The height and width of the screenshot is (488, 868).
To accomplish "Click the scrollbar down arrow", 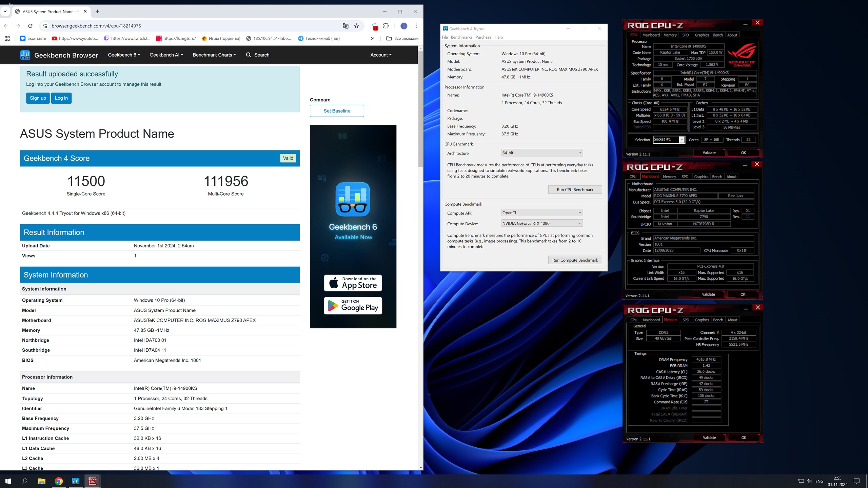I will coord(420,468).
